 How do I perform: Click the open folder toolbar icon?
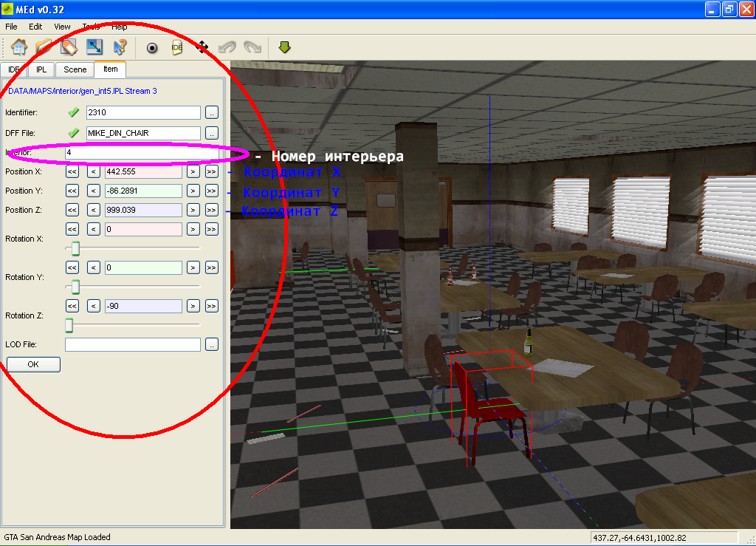(44, 47)
